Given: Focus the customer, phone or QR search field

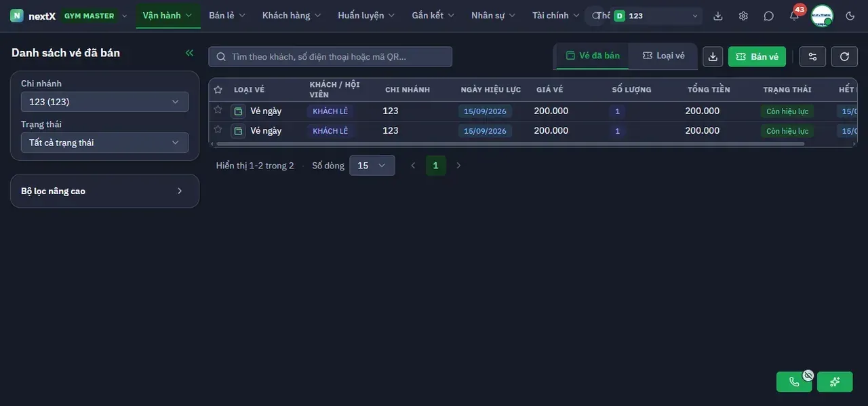Looking at the screenshot, I should (x=330, y=56).
